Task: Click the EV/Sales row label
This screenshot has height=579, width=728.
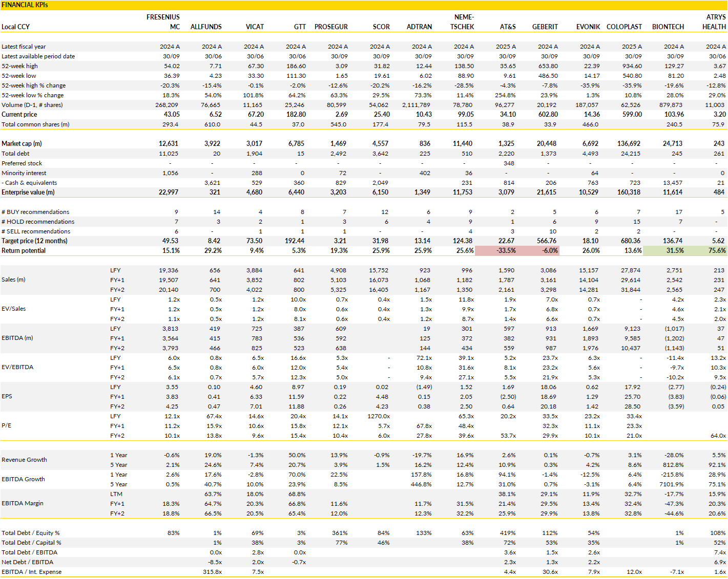Action: pos(13,309)
